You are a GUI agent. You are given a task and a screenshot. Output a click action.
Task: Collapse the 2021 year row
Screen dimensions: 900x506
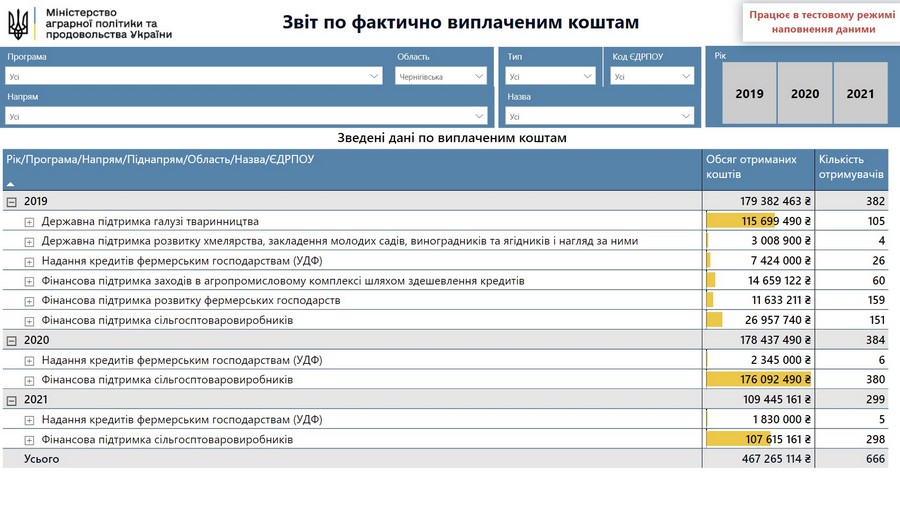pyautogui.click(x=11, y=400)
